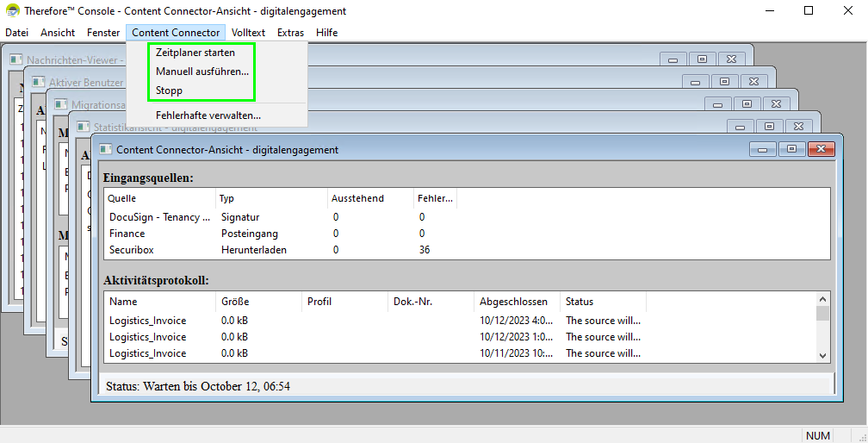Screen dimensions: 868x443
Task: Sort activity log by Name column
Action: tap(159, 302)
